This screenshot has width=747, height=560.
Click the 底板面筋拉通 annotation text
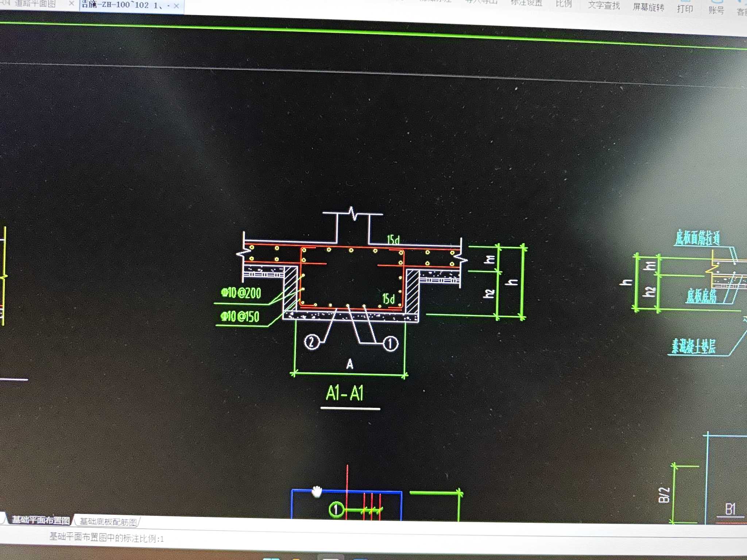(697, 237)
